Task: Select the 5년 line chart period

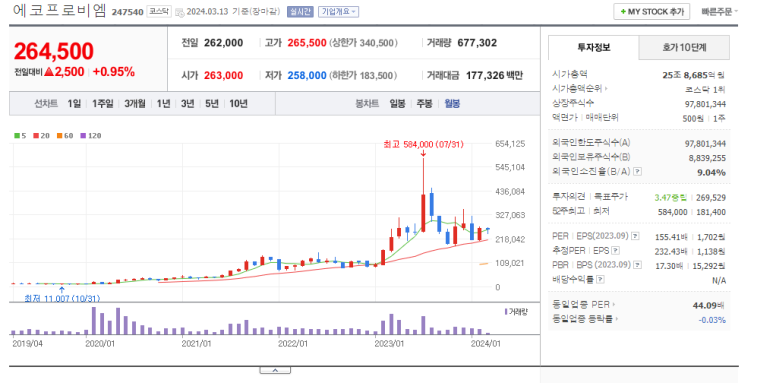Action: coord(211,104)
